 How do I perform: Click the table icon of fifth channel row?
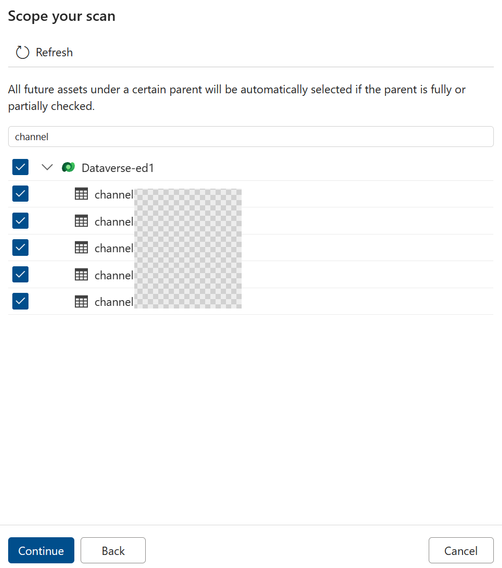tap(81, 301)
